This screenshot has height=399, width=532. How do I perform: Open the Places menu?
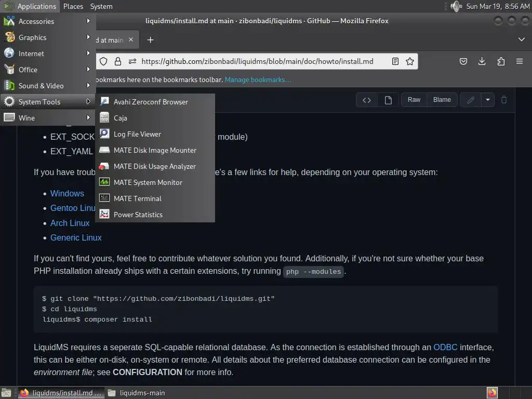tap(73, 6)
